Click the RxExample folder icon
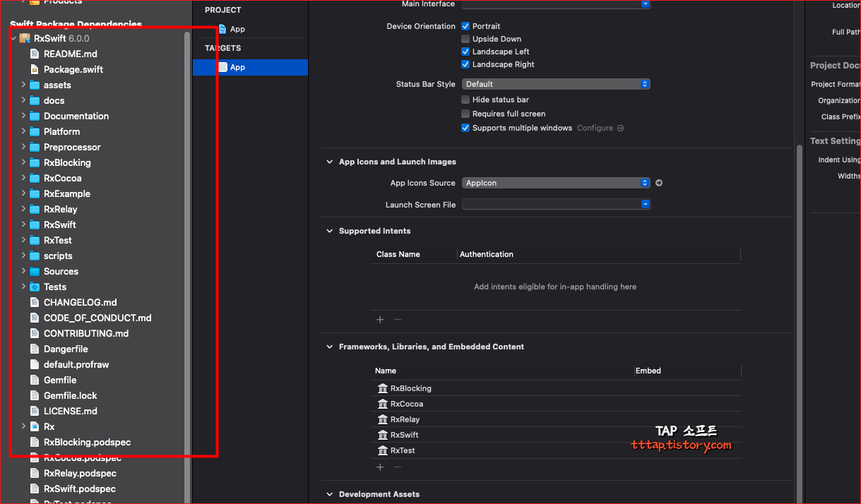Screen dimensions: 861x504 click(35, 193)
